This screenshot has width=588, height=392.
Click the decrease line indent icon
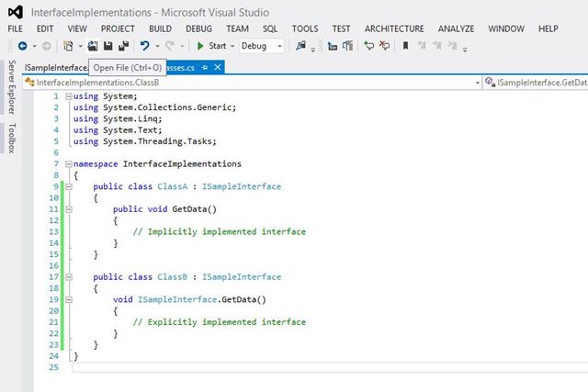(333, 46)
